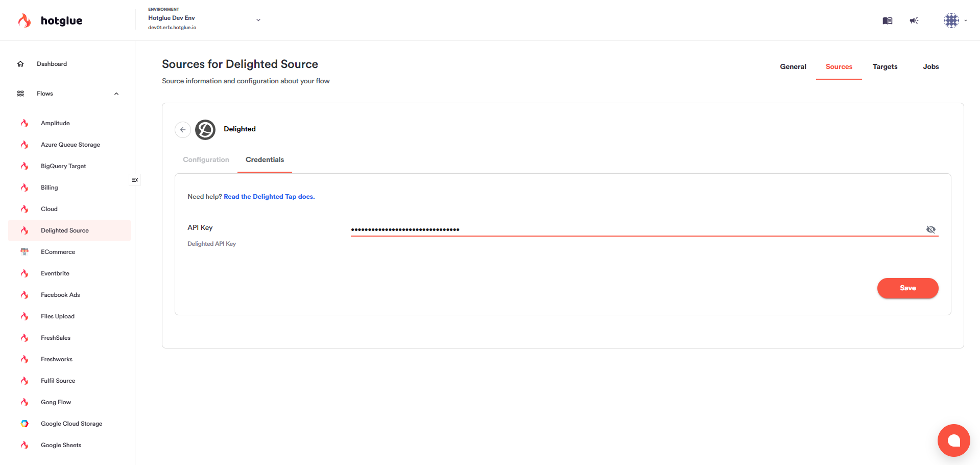Click the Amplitude flow flame icon
Image resolution: width=980 pixels, height=465 pixels.
[x=25, y=123]
